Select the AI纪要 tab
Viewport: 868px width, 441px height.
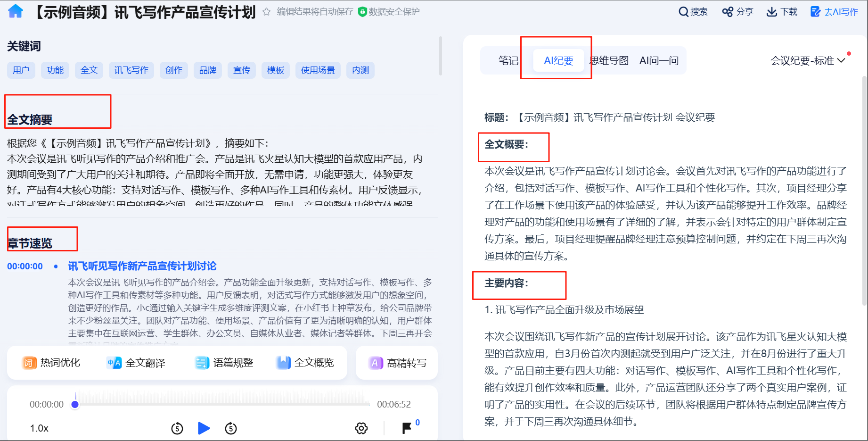click(x=558, y=61)
